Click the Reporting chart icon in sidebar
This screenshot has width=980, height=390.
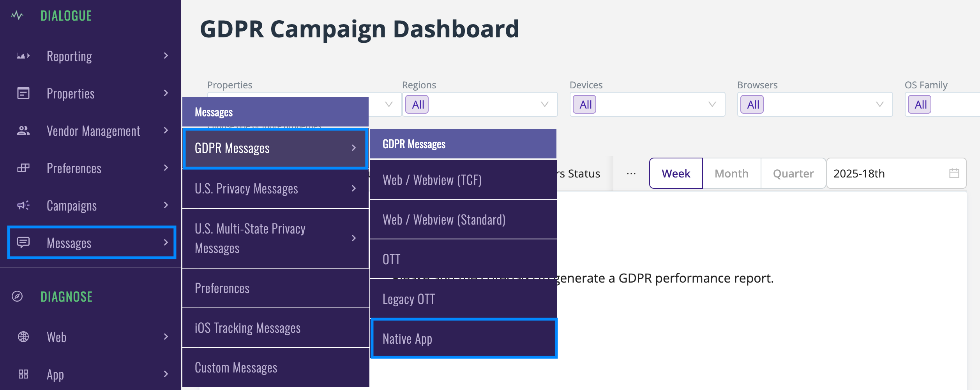pos(23,56)
